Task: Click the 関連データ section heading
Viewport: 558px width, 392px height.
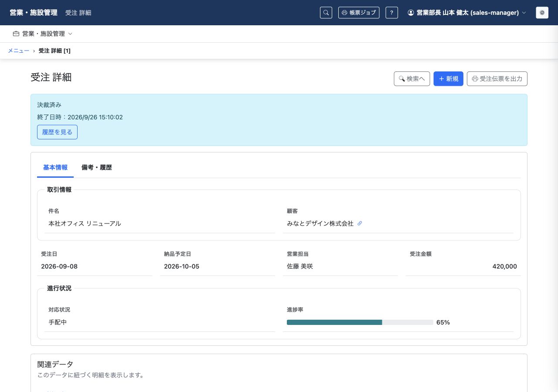Action: (55, 364)
